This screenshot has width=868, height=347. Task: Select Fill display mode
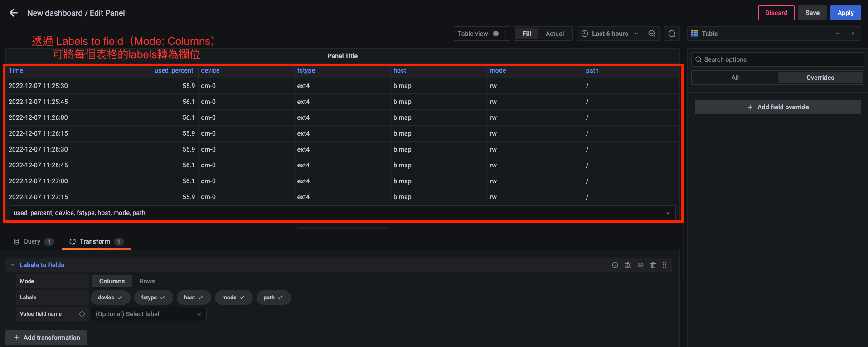[x=527, y=34]
